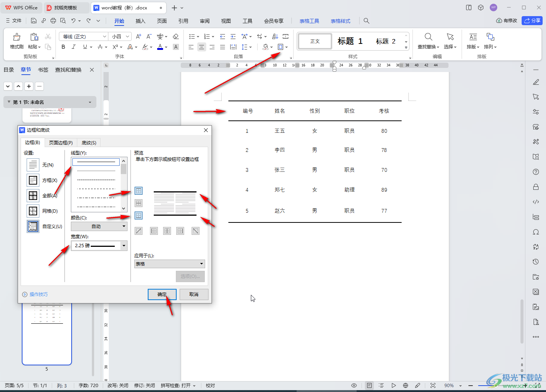Select the solid line style in list
The height and width of the screenshot is (392, 546).
click(x=96, y=162)
